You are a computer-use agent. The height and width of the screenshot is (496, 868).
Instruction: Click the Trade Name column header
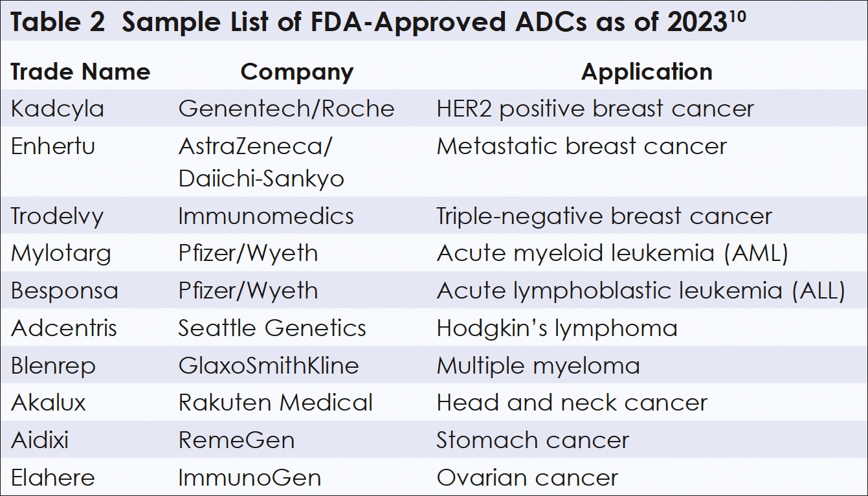80,71
